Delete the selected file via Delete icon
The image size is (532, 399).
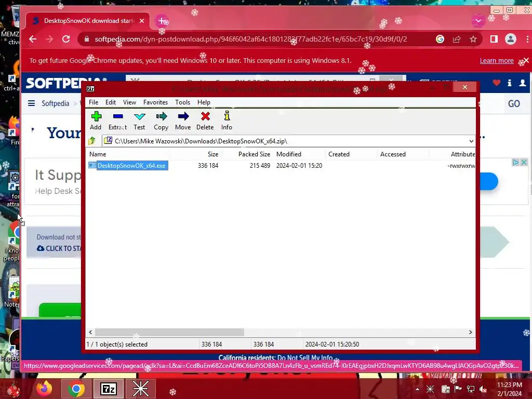click(x=205, y=121)
